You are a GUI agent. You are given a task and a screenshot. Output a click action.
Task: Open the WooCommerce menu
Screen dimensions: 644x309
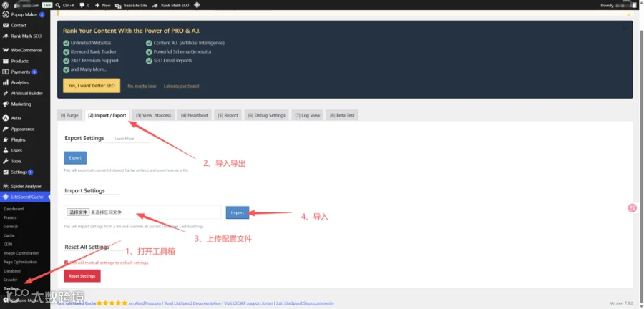point(25,50)
